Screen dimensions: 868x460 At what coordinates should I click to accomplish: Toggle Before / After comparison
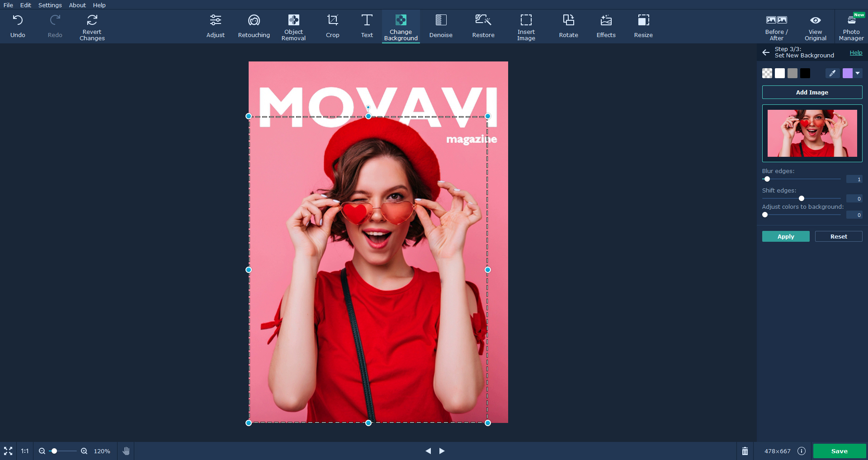pyautogui.click(x=776, y=27)
